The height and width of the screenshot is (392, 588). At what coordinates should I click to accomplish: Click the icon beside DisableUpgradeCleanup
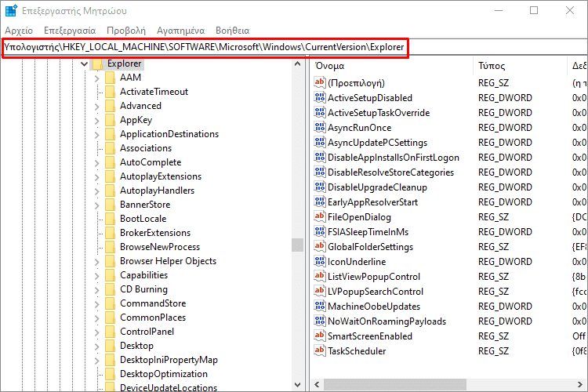tap(320, 187)
